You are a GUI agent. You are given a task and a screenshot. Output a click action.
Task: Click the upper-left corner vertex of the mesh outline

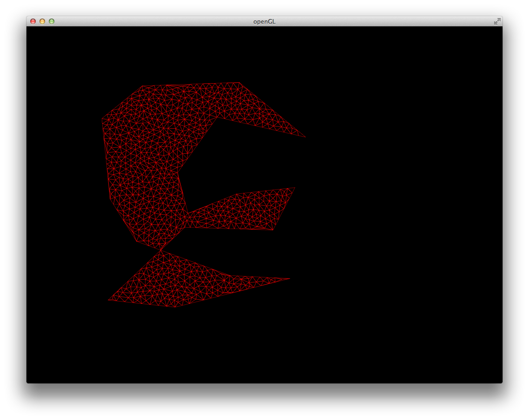click(x=142, y=86)
